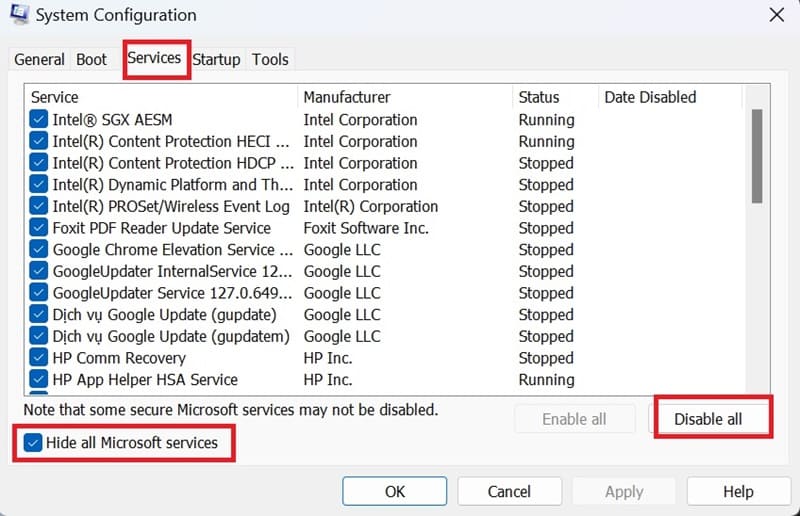This screenshot has width=800, height=516.
Task: Select "Dịch vụ Google Update (gupdate)" name
Action: [164, 314]
